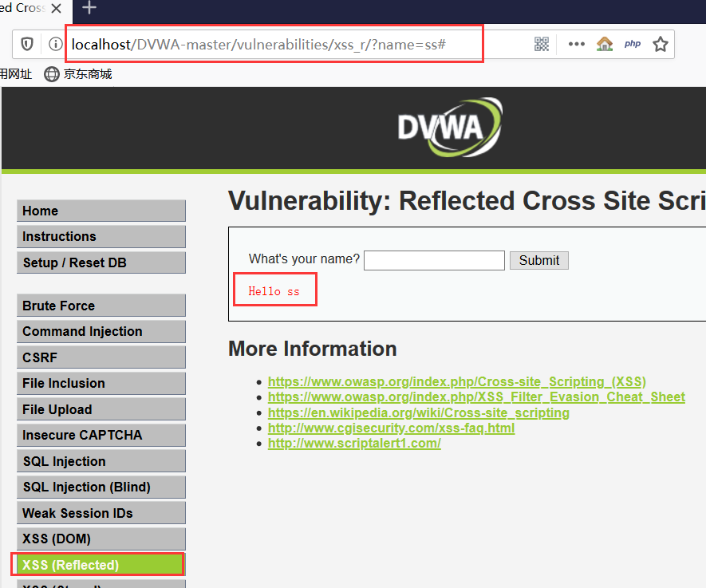Viewport: 706px width, 588px height.
Task: Open the Brute Force vulnerability page
Action: [101, 306]
